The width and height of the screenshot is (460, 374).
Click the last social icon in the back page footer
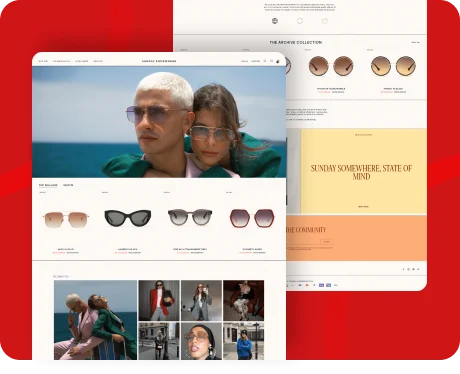(x=418, y=269)
